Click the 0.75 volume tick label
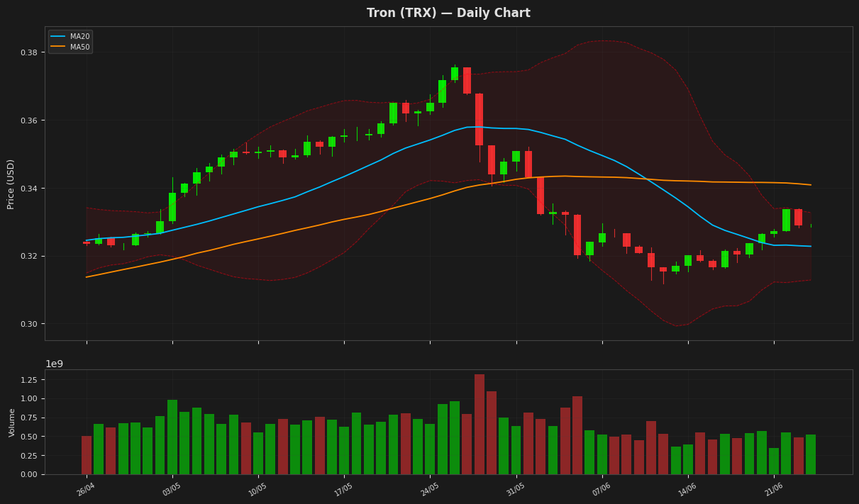The height and width of the screenshot is (504, 859). (x=30, y=418)
